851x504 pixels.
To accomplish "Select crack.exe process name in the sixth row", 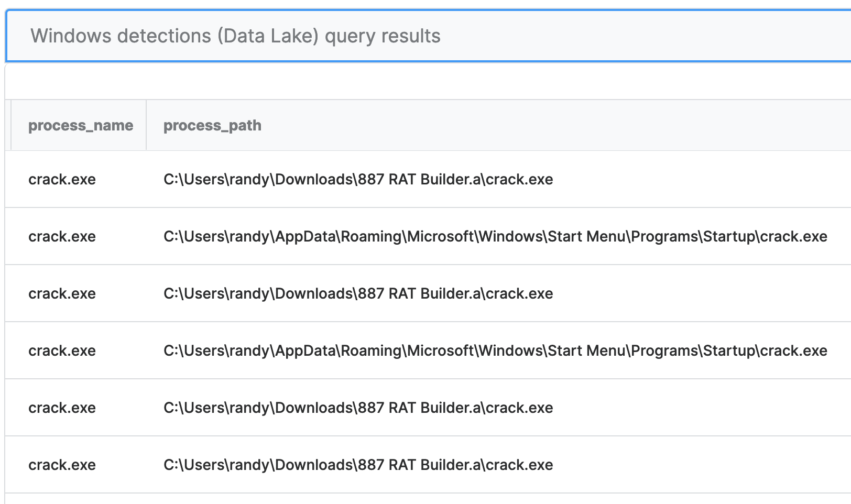I will (62, 465).
